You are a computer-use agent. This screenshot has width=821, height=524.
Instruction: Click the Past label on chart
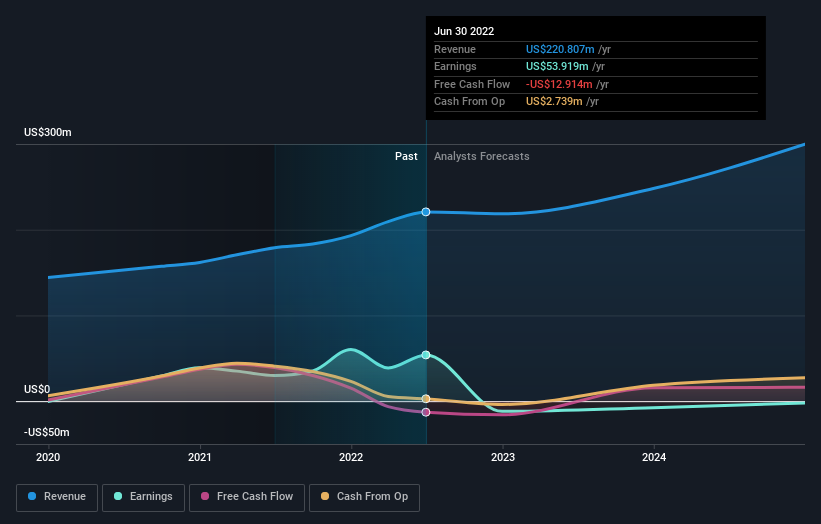coord(406,157)
